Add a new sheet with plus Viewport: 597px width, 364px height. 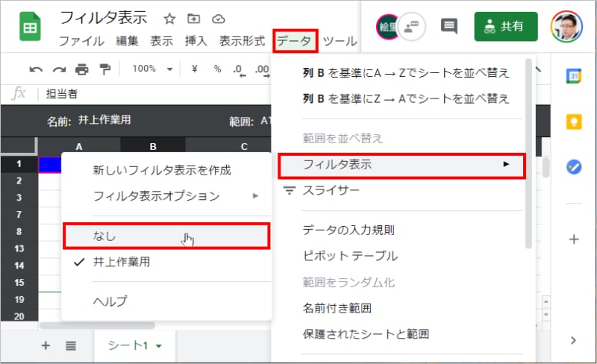click(x=46, y=345)
